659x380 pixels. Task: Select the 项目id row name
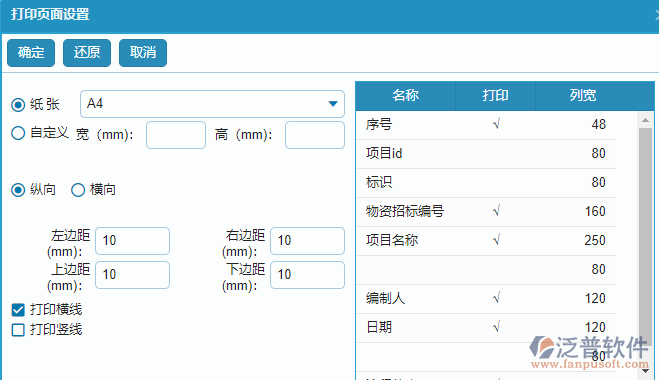(x=384, y=153)
